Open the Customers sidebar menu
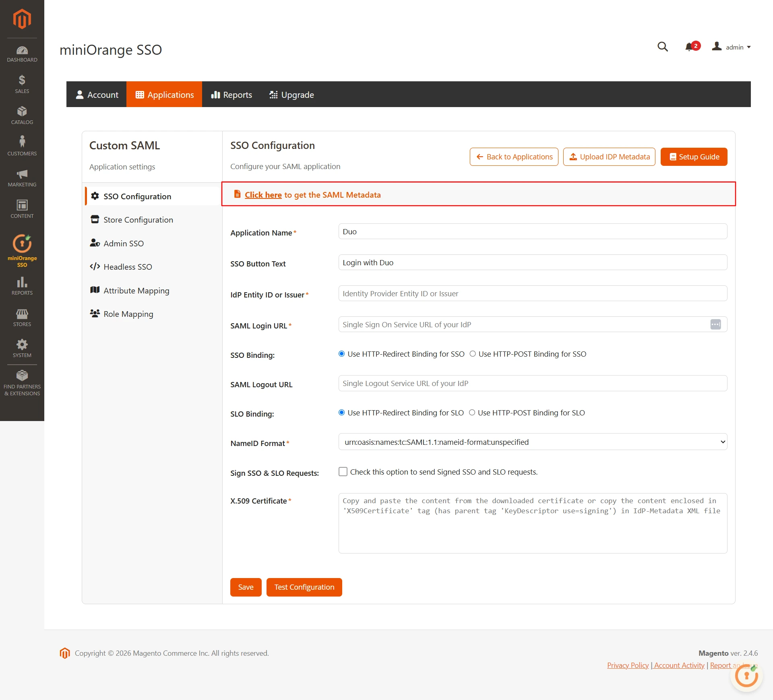Image resolution: width=773 pixels, height=700 pixels. click(22, 146)
